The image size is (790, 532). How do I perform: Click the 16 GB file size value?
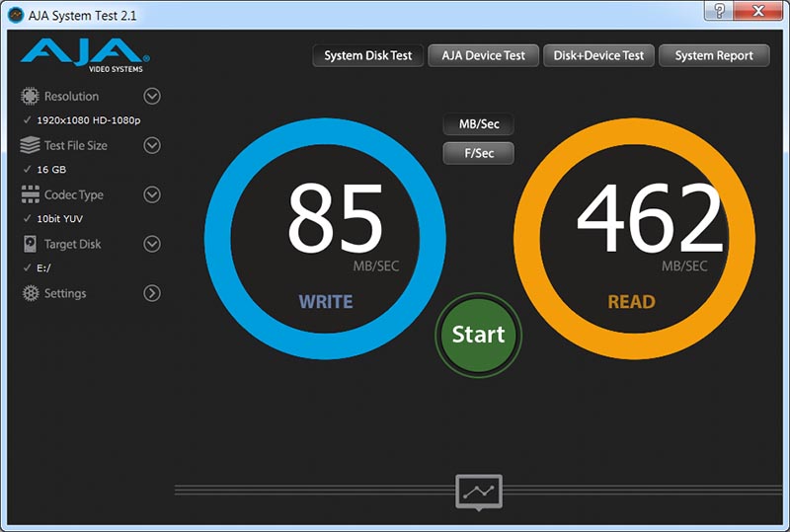(51, 170)
